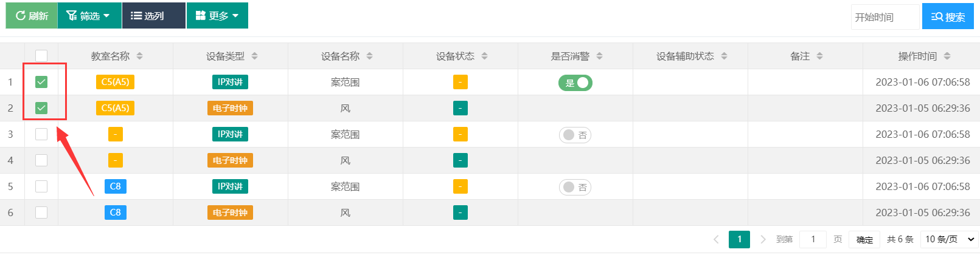Focus the 开始时间 start time field

(884, 17)
